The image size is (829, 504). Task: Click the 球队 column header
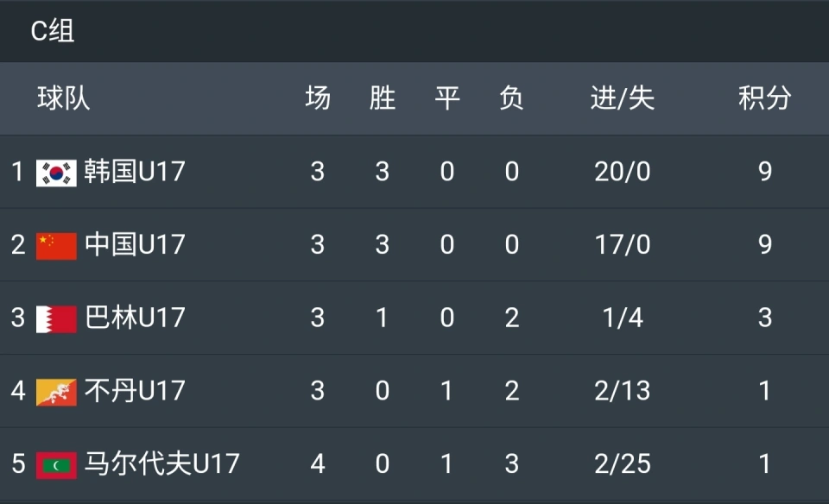tap(63, 98)
